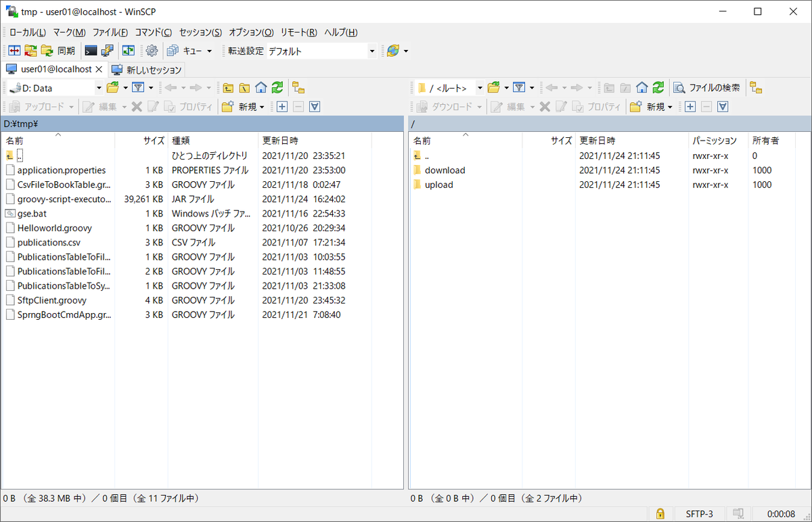Open the セッション(S) menu
This screenshot has height=522, width=812.
(x=200, y=32)
